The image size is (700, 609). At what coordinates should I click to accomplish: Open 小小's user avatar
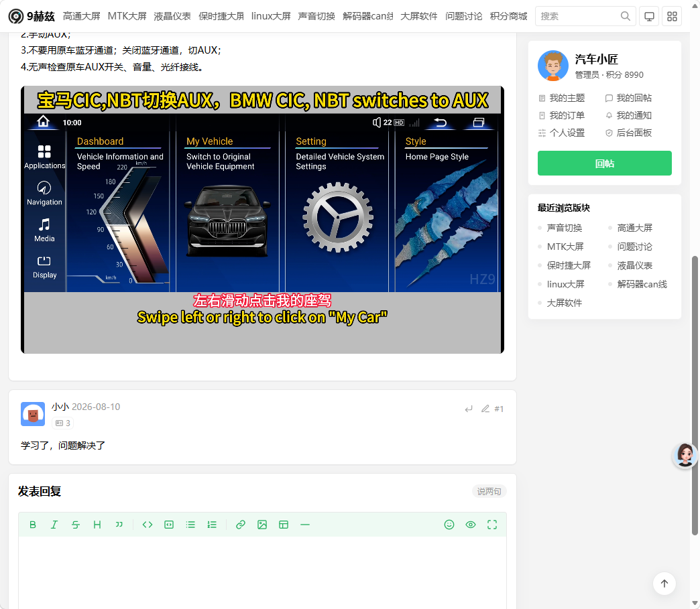pyautogui.click(x=33, y=414)
